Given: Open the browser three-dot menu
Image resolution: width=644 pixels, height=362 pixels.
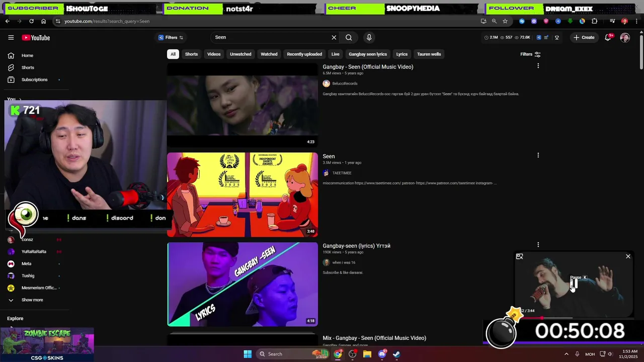Looking at the screenshot, I should 636,21.
